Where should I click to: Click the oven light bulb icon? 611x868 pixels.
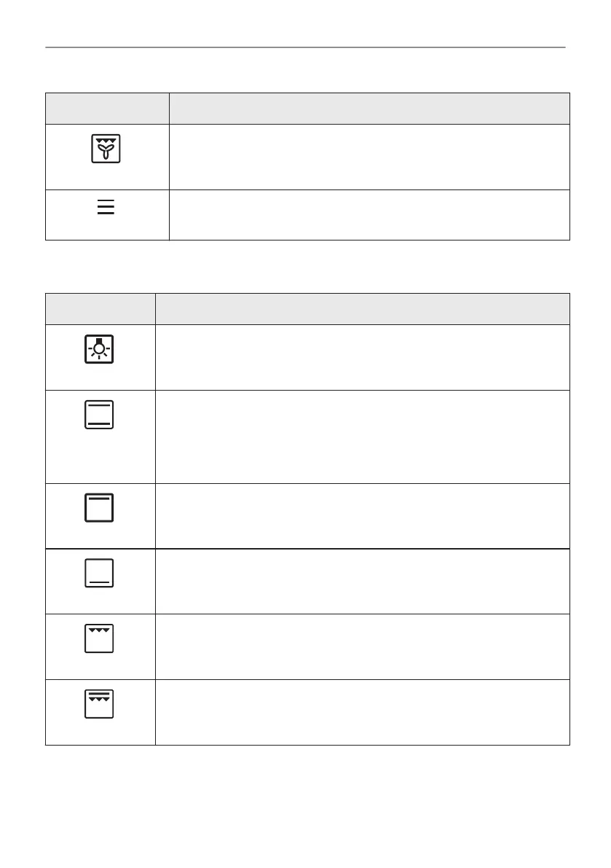pos(100,351)
